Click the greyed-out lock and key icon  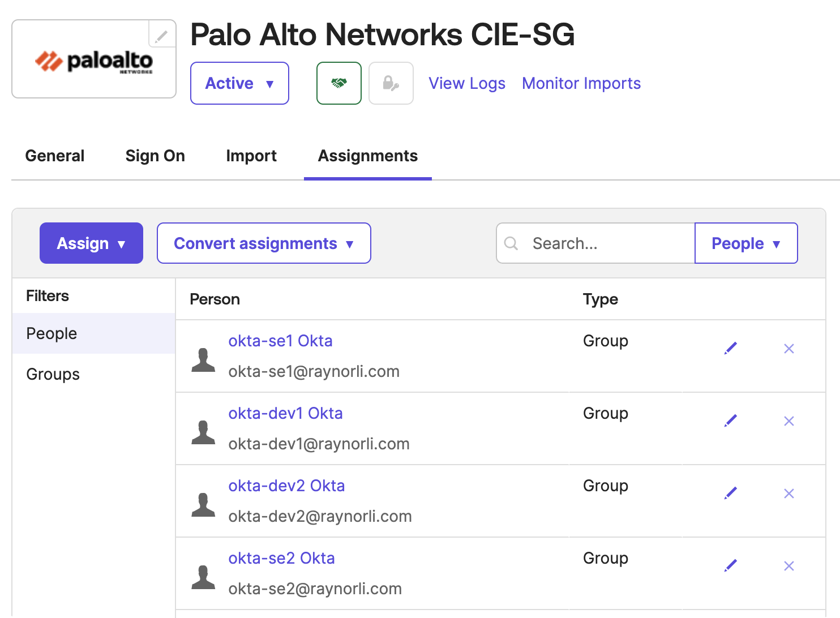(391, 83)
